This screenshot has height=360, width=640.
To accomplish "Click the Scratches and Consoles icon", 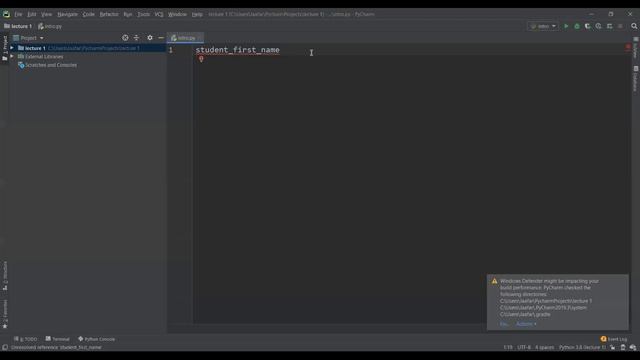I will point(21,65).
